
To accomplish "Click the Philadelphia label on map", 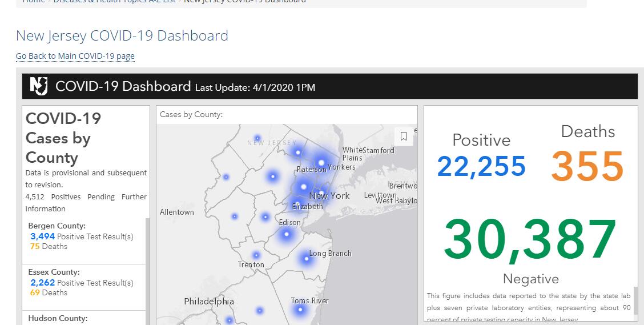I will tap(209, 302).
